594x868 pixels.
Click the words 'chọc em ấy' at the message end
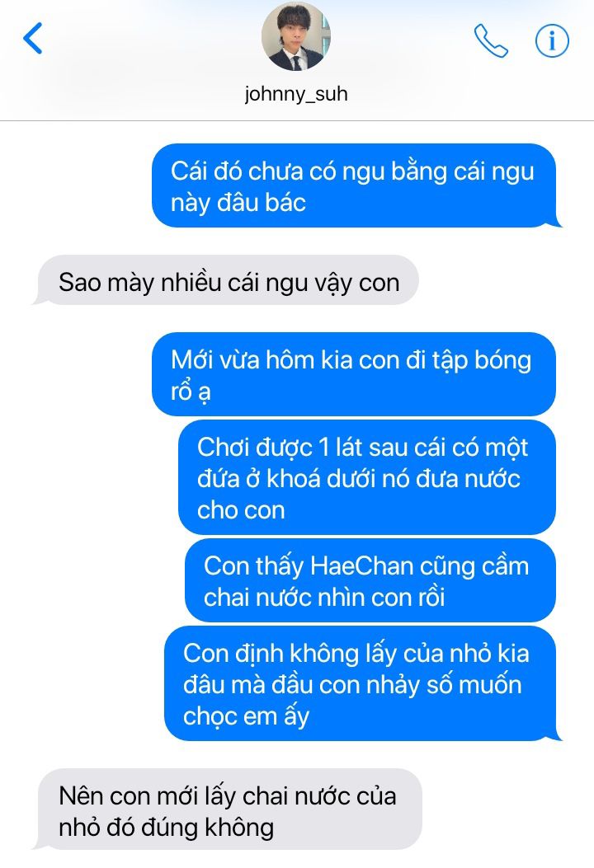coord(246,716)
